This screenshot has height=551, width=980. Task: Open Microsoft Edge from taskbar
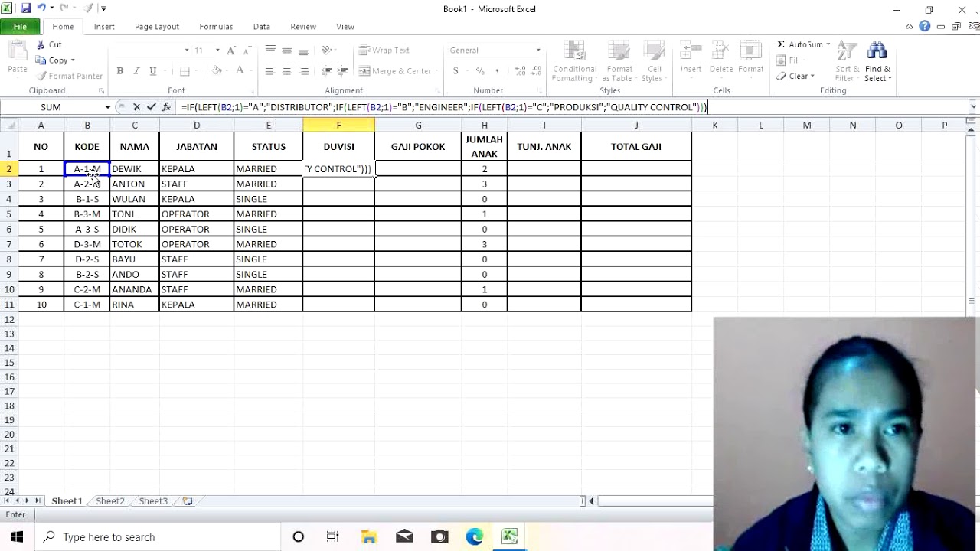475,537
